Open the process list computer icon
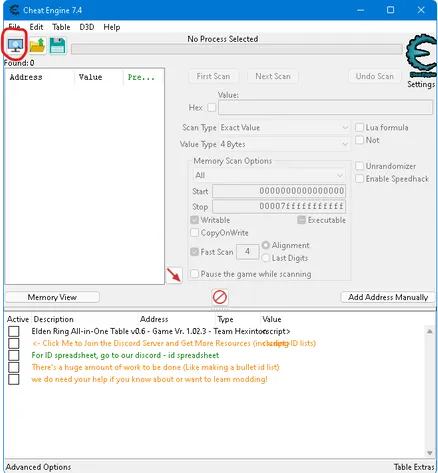Image resolution: width=438 pixels, height=473 pixels. [16, 45]
